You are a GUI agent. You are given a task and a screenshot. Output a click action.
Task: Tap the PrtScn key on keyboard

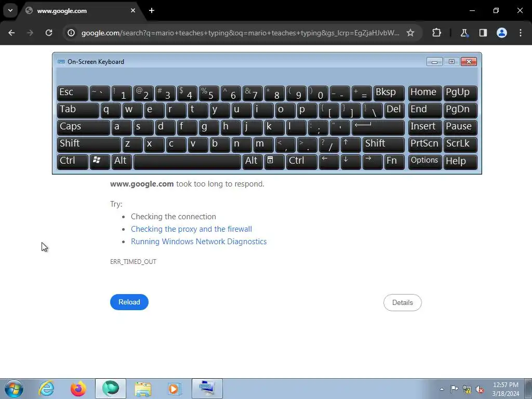point(425,144)
